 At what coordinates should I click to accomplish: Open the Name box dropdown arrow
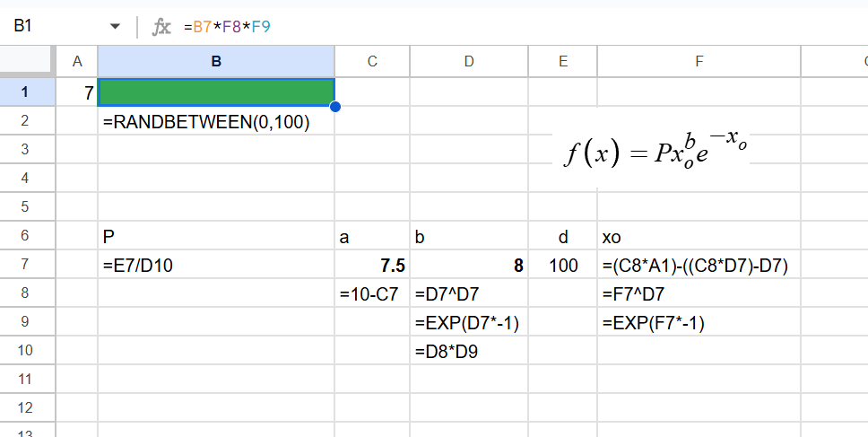coord(115,27)
